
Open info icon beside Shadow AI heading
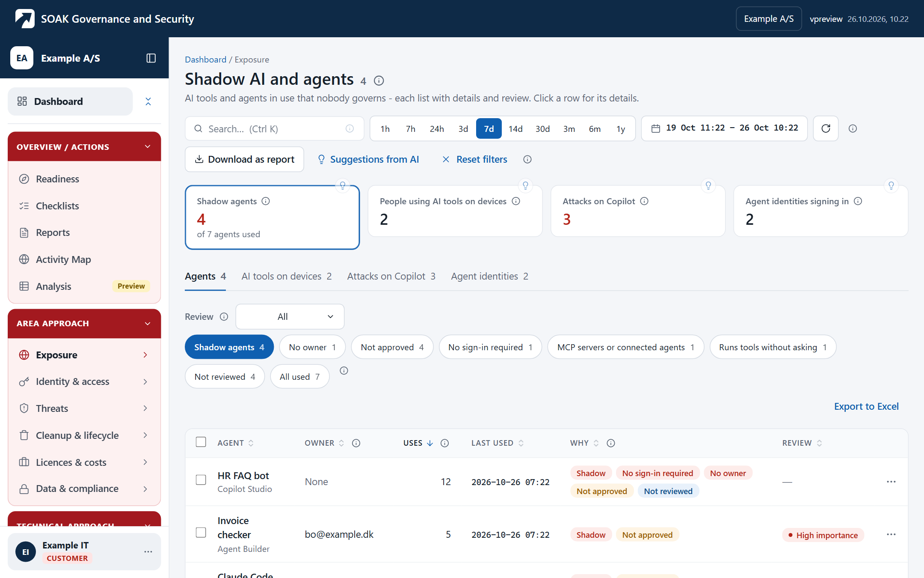coord(379,80)
